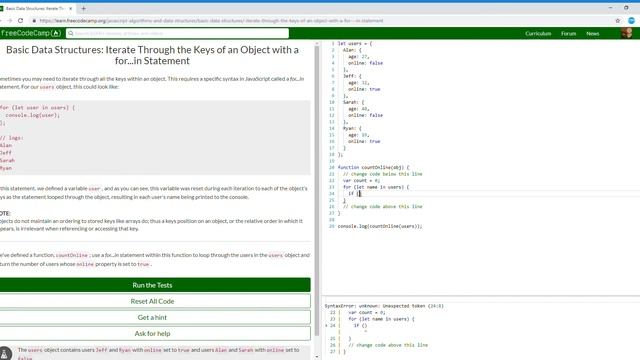Click the instructions panel scrollbar
The image size is (640, 360).
(317, 190)
